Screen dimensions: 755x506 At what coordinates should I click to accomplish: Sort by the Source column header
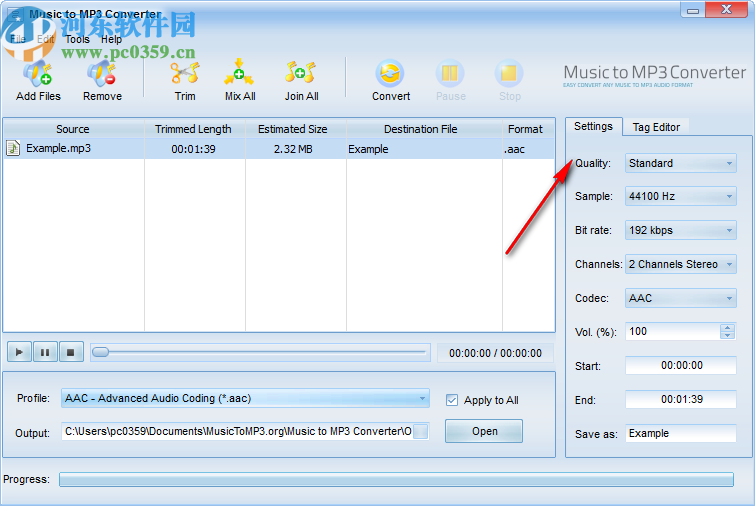(x=73, y=129)
